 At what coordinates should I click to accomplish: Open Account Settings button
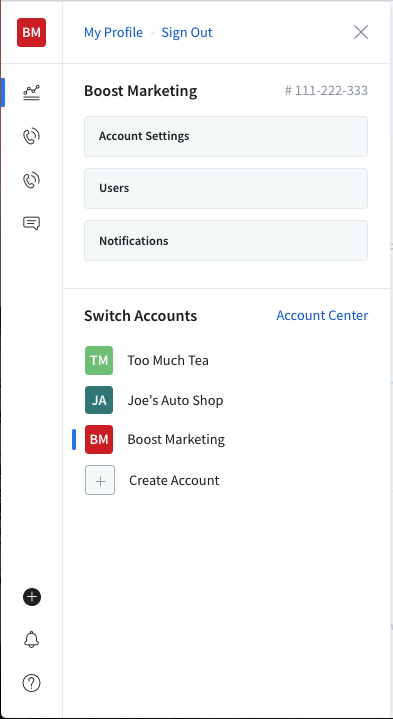click(226, 136)
